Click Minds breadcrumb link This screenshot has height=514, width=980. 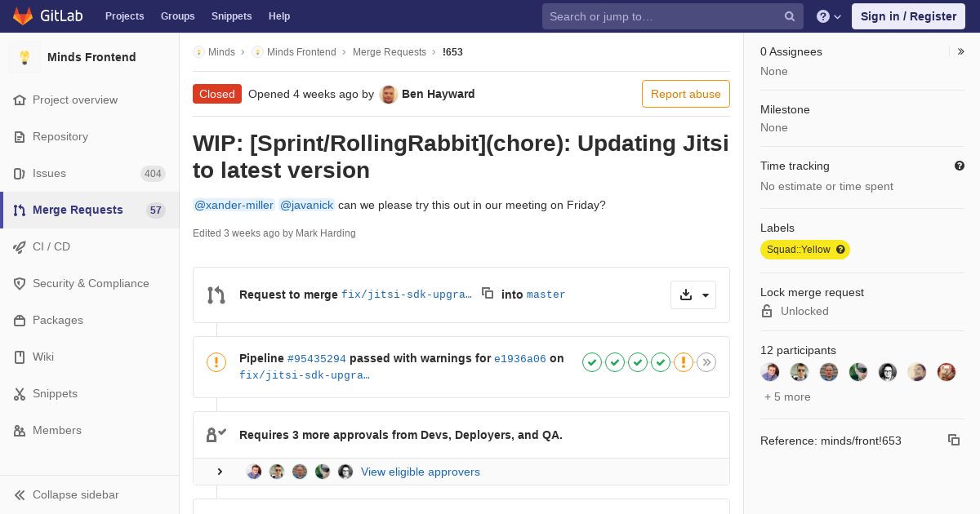[221, 52]
